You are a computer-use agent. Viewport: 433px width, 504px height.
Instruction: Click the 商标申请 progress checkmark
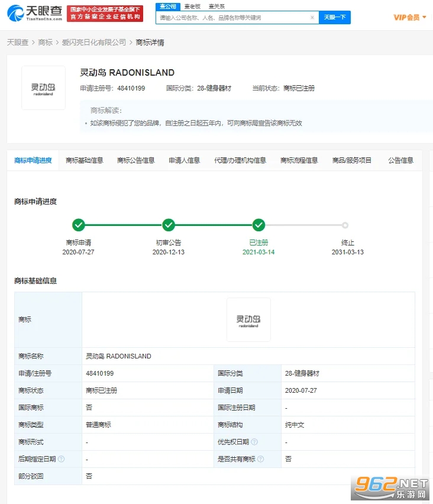(79, 225)
